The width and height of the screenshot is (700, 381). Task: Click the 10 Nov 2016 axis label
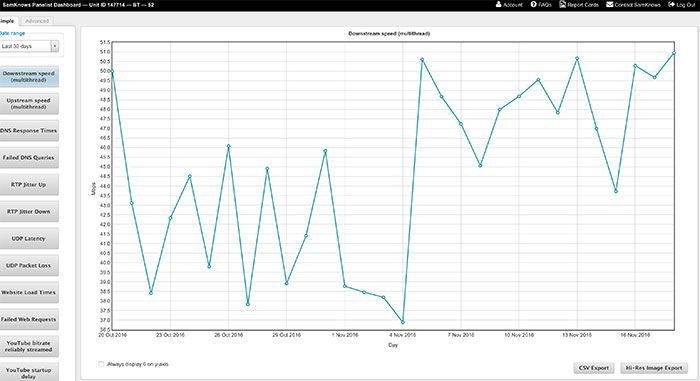519,335
